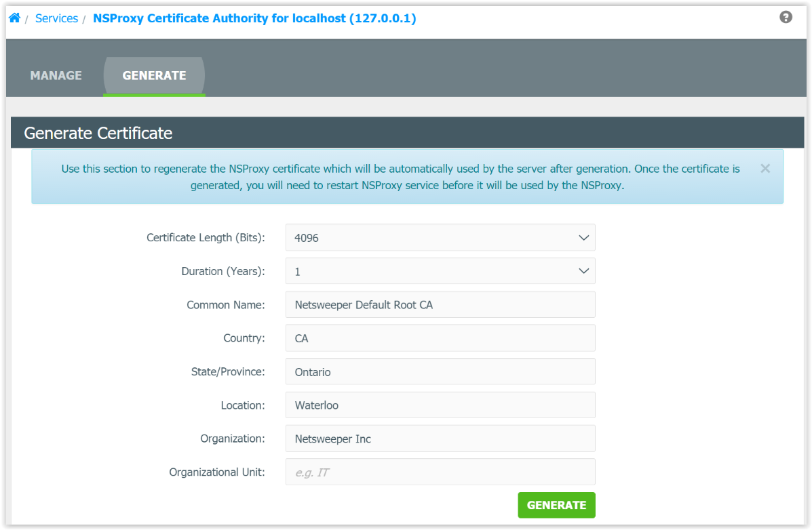Click the Organizational Unit label
The height and width of the screenshot is (530, 812).
(x=217, y=472)
